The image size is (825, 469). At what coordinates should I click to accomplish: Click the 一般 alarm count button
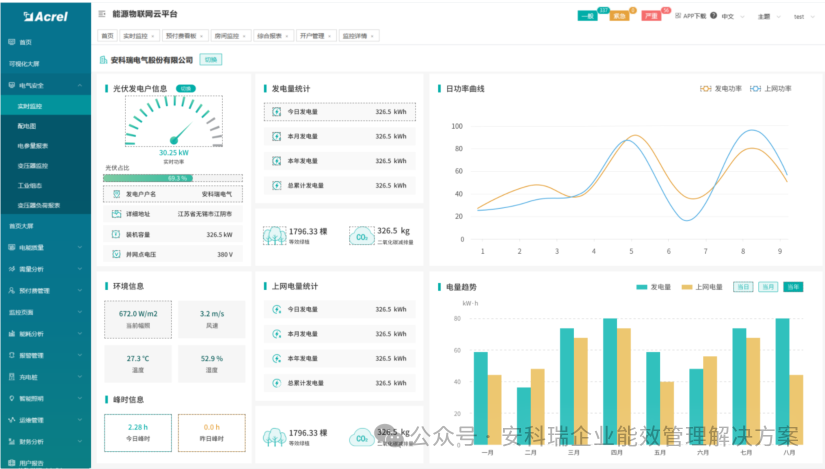pos(587,16)
